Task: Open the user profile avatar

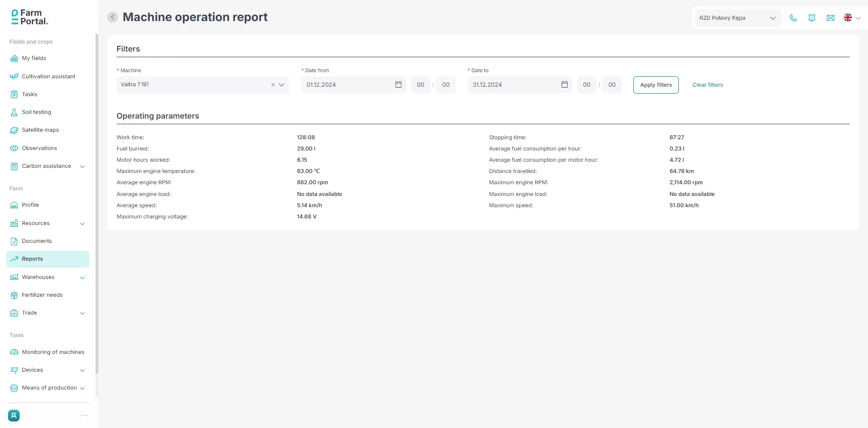Action: [14, 415]
